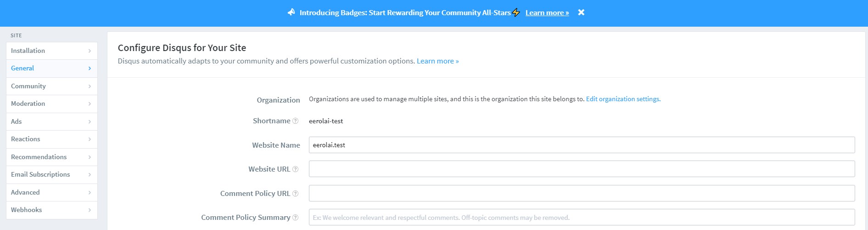Click the chevron next to Advanced

90,193
